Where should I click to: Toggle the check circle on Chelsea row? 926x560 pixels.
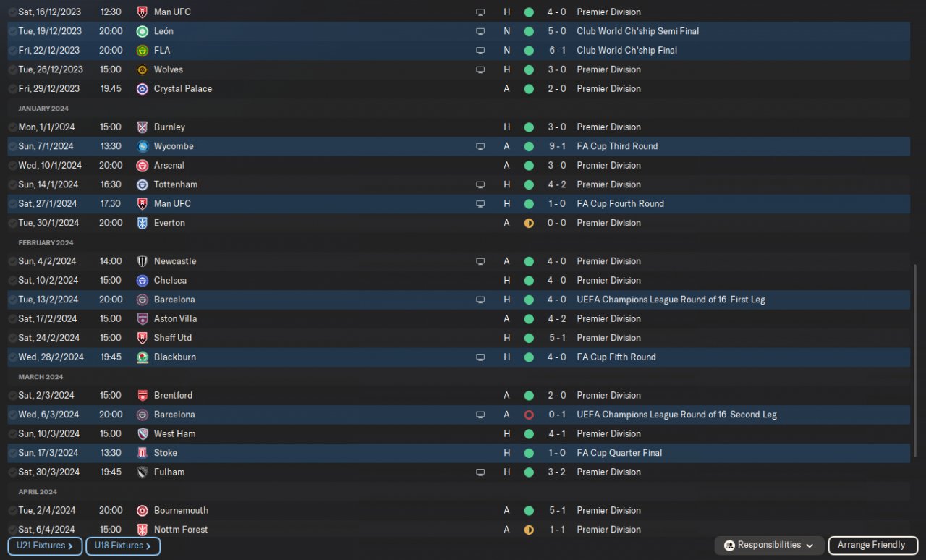12,280
